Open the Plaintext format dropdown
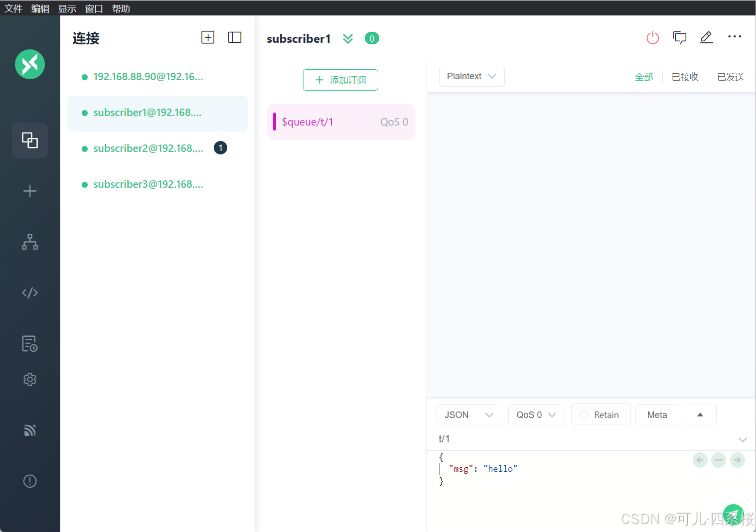 click(471, 76)
